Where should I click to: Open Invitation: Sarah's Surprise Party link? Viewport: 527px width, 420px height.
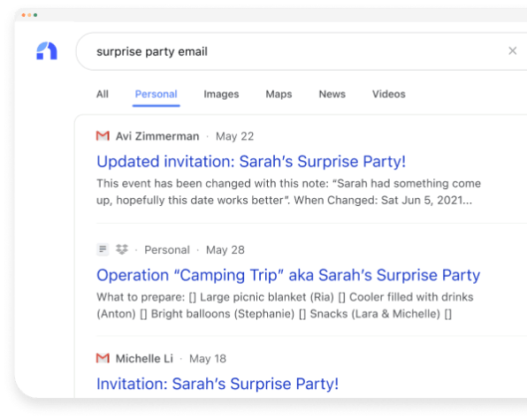point(218,384)
